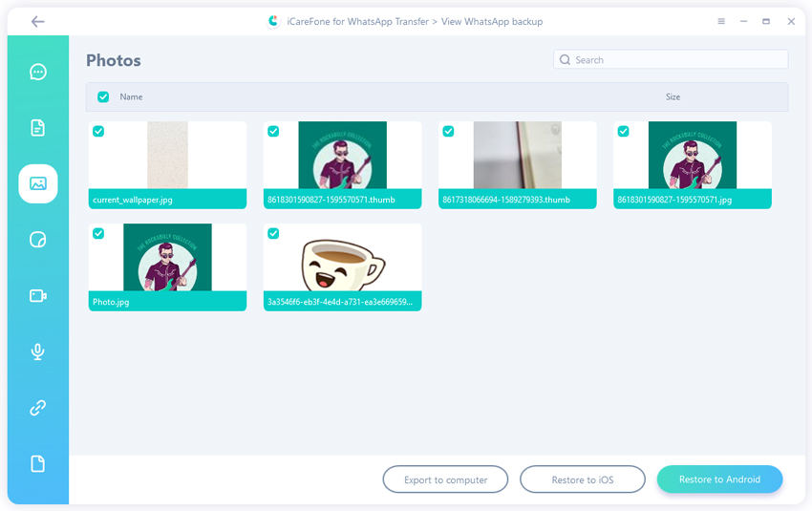Select the documents icon in sidebar
This screenshot has width=812, height=511.
coord(38,127)
